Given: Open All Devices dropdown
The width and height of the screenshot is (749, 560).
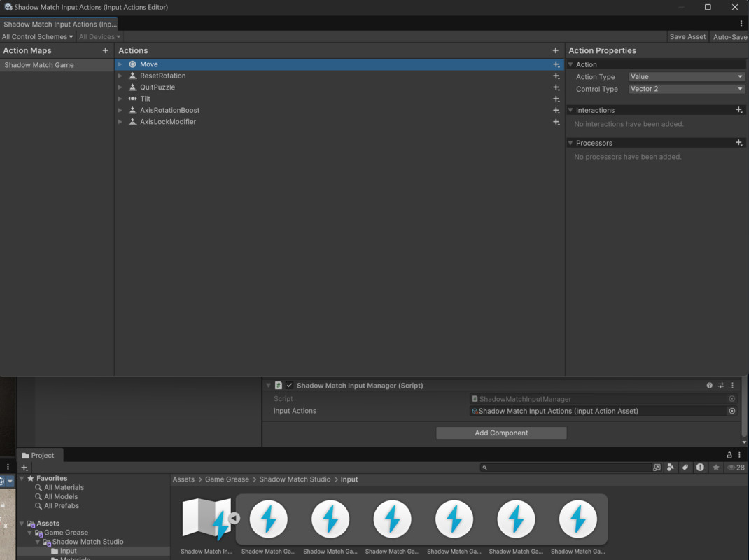Looking at the screenshot, I should click(x=99, y=37).
